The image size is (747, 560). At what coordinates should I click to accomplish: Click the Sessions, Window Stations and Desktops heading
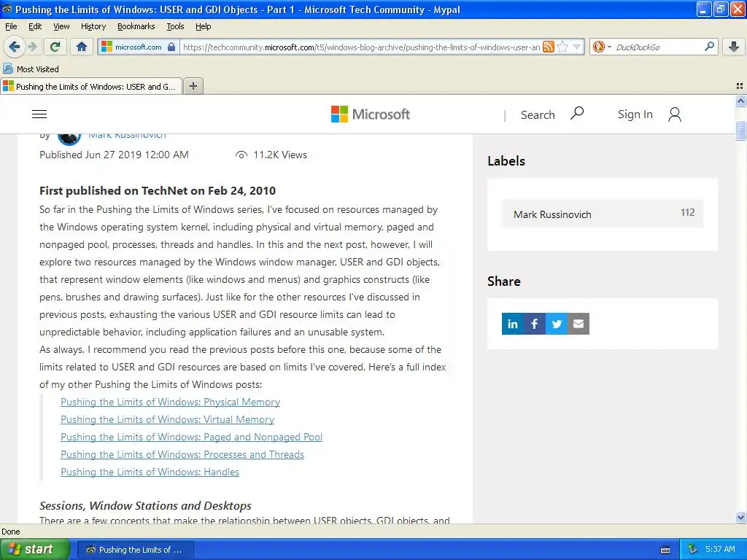click(x=145, y=506)
